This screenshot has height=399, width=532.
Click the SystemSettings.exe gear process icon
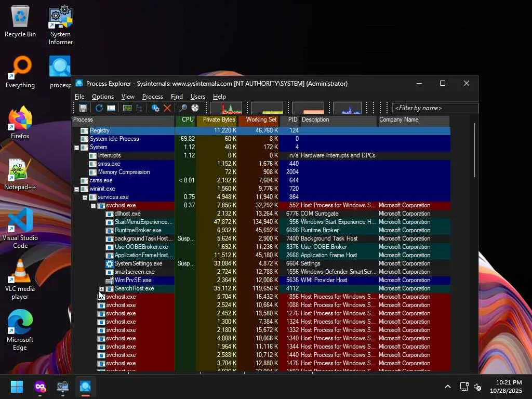tap(109, 263)
